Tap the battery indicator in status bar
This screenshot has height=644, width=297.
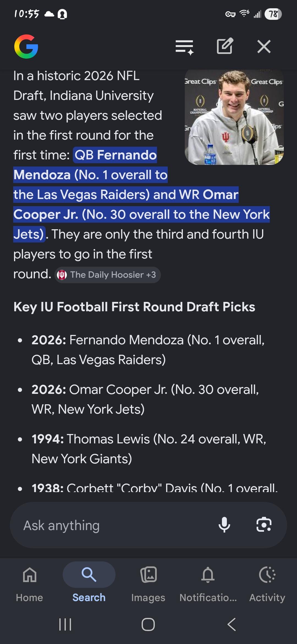(273, 14)
